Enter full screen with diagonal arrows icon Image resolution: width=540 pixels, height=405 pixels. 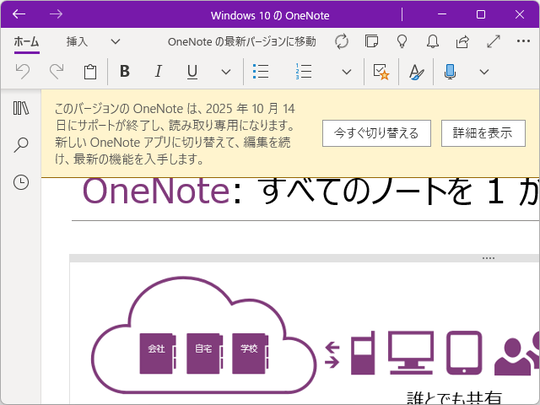point(493,42)
